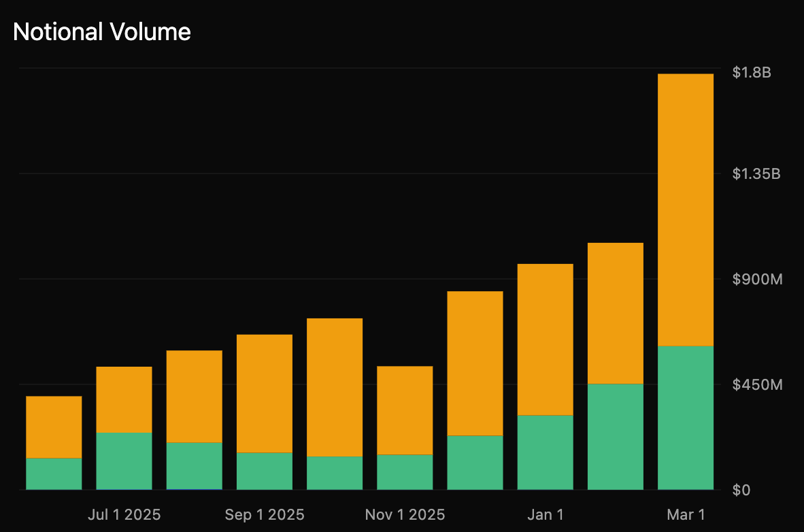Click the $1.8B y-axis label
804x532 pixels.
[x=752, y=72]
